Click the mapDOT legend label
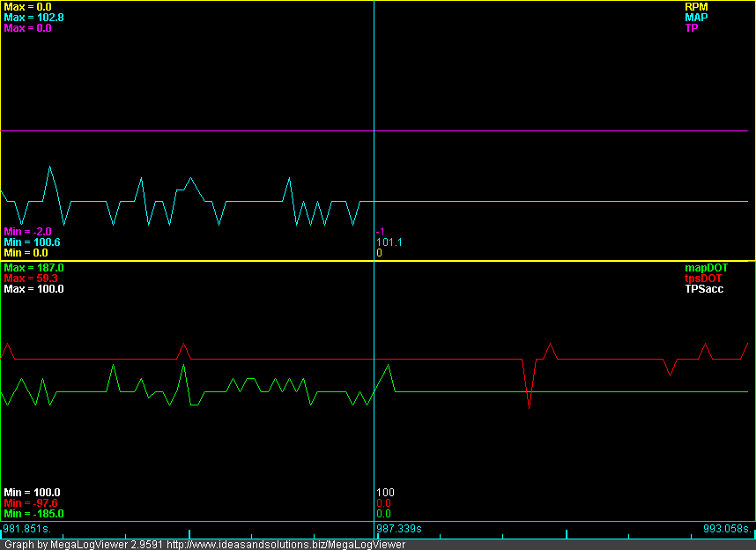 707,268
